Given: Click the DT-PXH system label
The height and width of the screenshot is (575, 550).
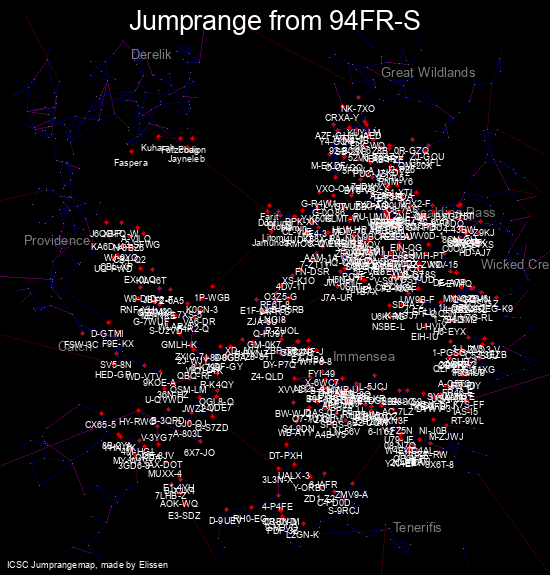Looking at the screenshot, I should [x=286, y=456].
